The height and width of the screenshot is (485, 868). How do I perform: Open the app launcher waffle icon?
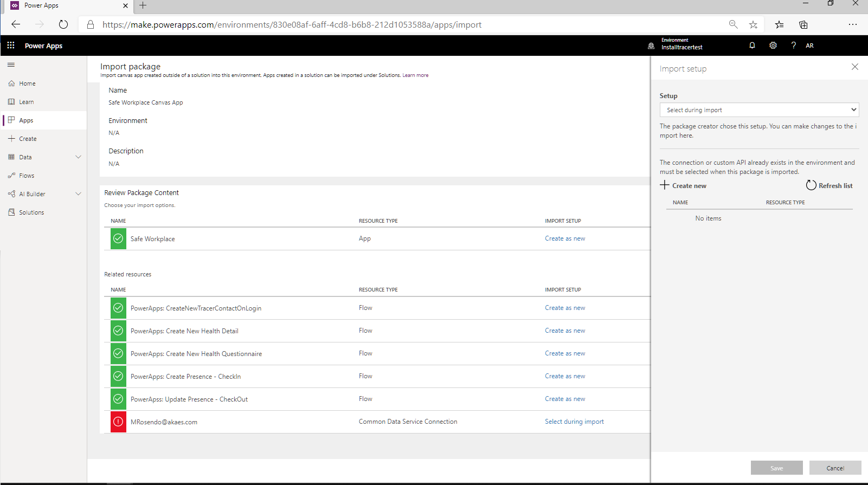(x=11, y=46)
